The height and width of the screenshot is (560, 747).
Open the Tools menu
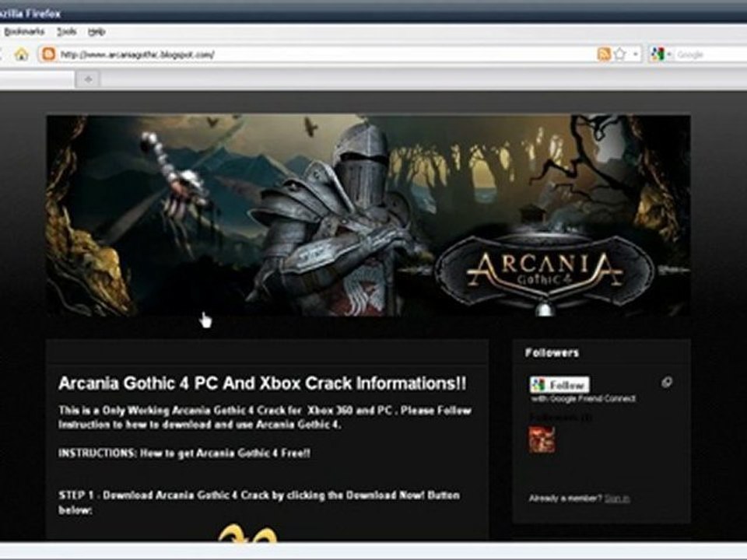(x=67, y=32)
